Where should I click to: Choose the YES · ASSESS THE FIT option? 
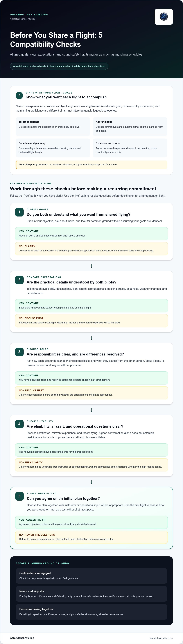(91, 522)
